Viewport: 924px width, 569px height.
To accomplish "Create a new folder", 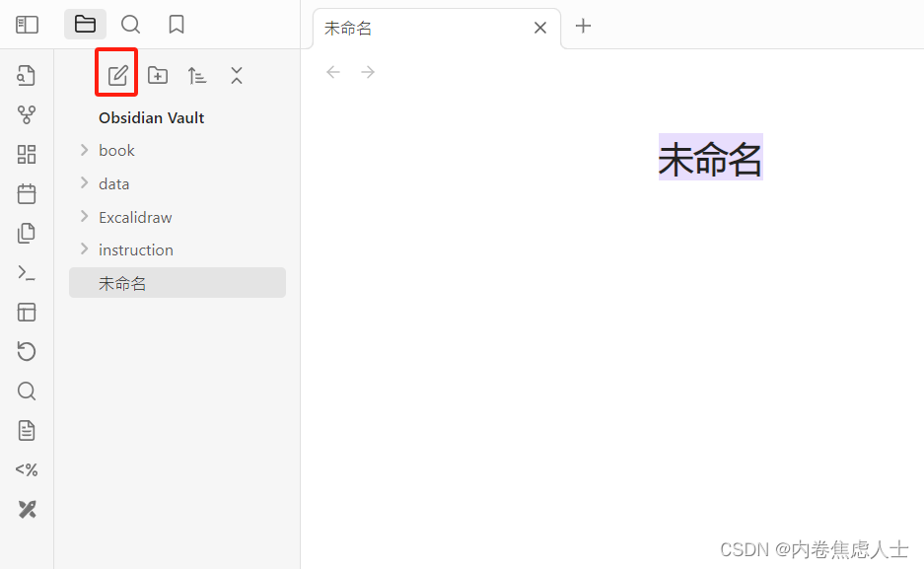I will click(157, 74).
